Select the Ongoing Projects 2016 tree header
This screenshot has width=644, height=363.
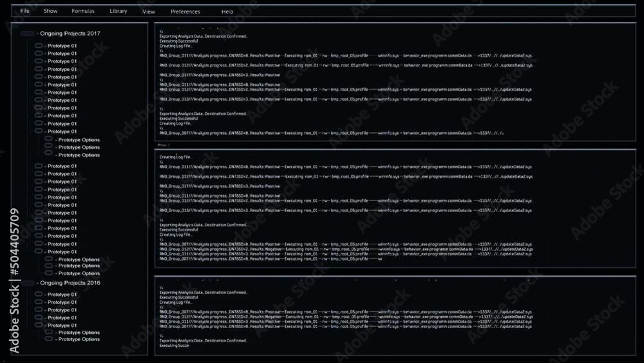[x=68, y=283]
